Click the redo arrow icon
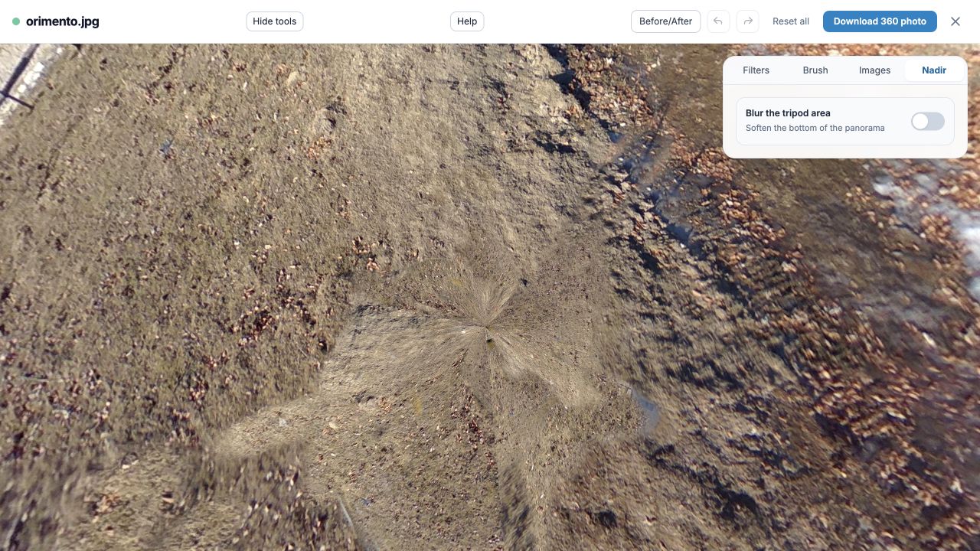Image resolution: width=980 pixels, height=551 pixels. tap(747, 21)
